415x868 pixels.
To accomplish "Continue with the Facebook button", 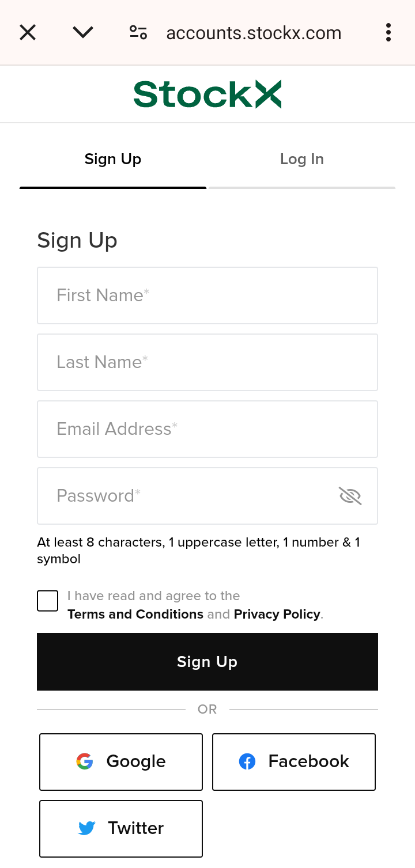I will click(x=294, y=762).
